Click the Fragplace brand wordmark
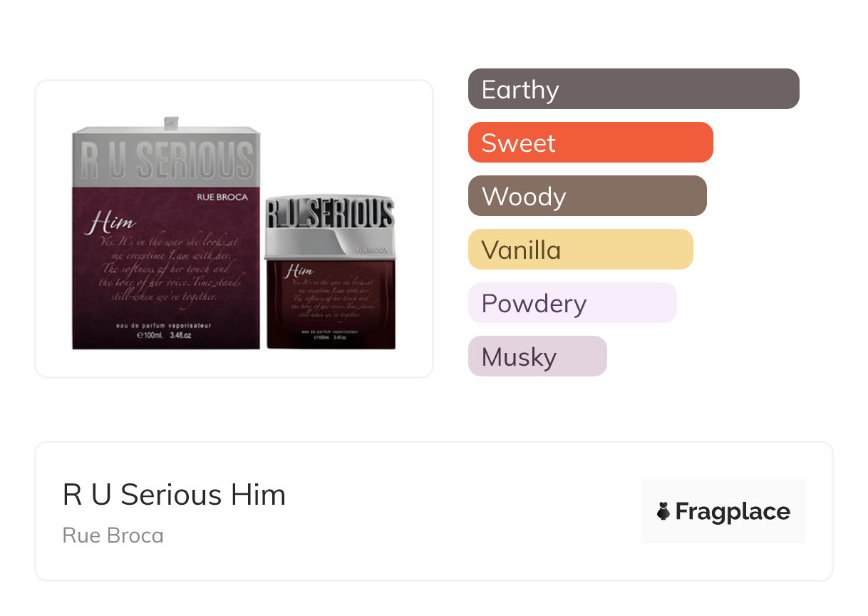Image resolution: width=868 pixels, height=616 pixels. (x=733, y=511)
